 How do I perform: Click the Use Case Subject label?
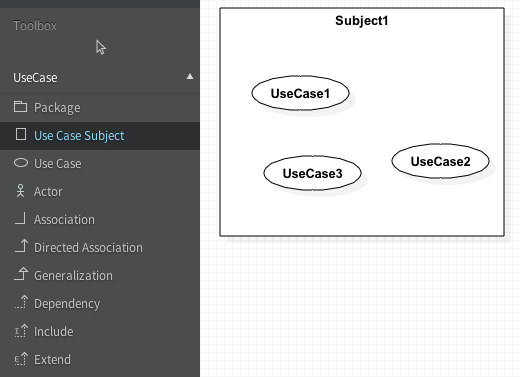tap(79, 136)
